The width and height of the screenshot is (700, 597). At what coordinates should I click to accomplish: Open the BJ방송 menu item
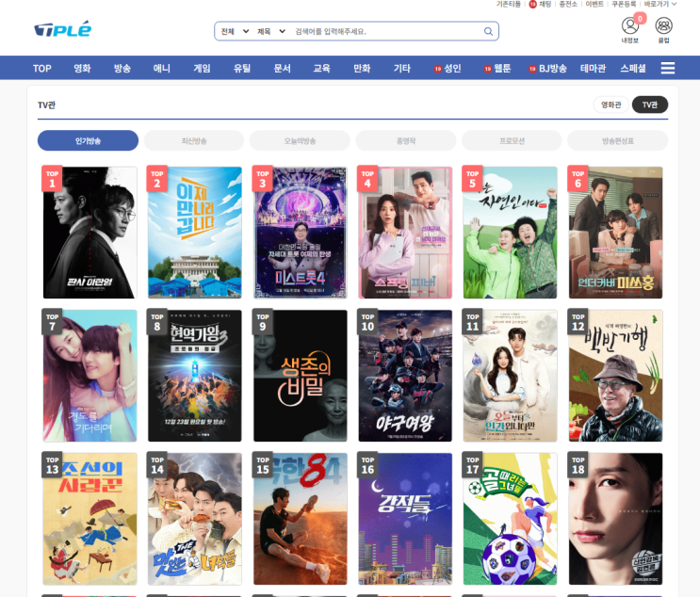(x=547, y=68)
